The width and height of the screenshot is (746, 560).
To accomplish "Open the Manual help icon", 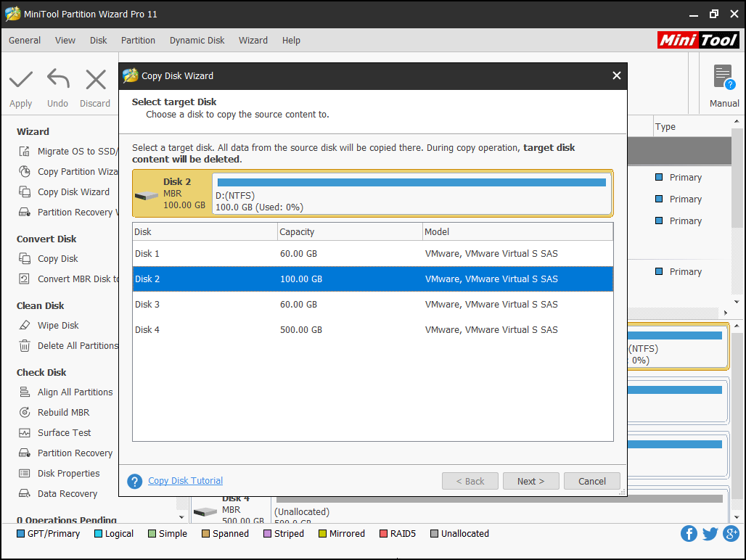I will pos(724,78).
